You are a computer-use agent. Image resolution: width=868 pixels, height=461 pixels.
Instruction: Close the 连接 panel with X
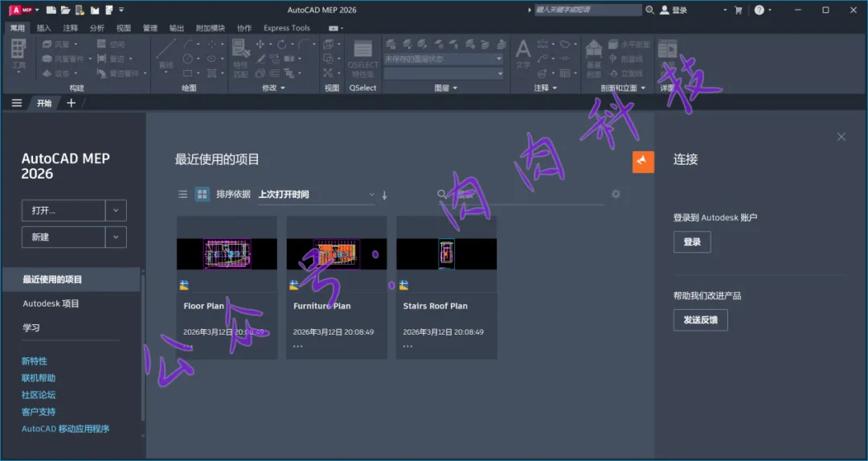841,137
